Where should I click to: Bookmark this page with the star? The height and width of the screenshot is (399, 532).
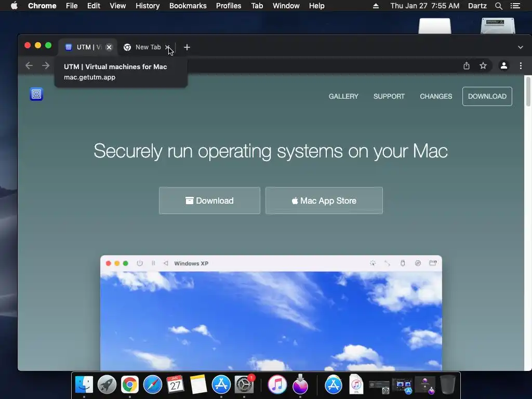pyautogui.click(x=483, y=65)
